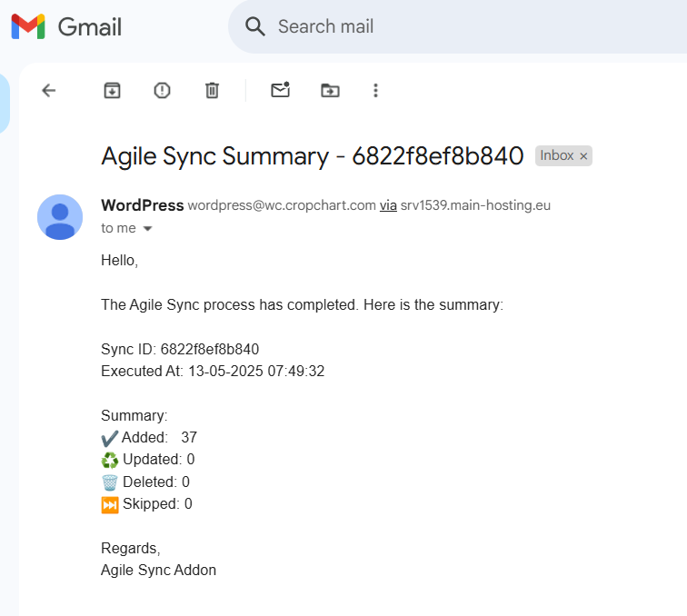Click the 'via' underlined link
This screenshot has height=616, width=687.
click(388, 205)
